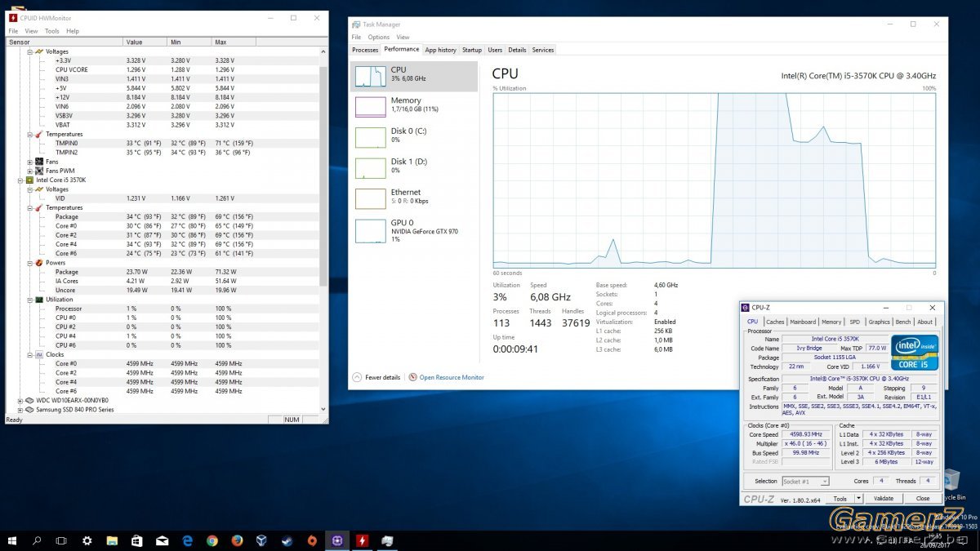
Task: Launch Microsoft Edge from taskbar
Action: pyautogui.click(x=187, y=540)
